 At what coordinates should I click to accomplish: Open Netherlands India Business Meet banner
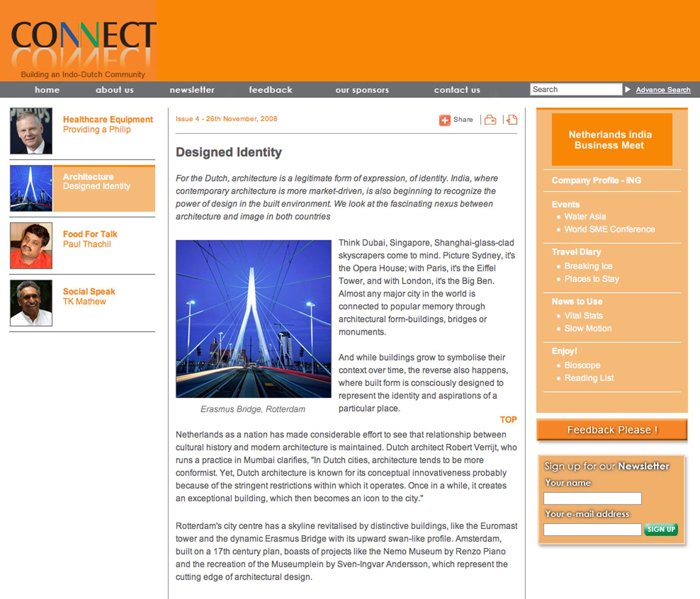pos(612,139)
